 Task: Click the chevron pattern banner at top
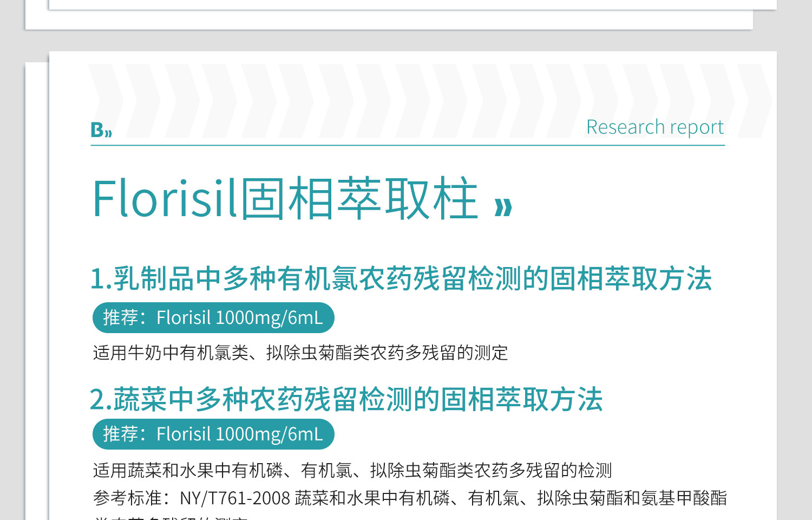point(429,101)
